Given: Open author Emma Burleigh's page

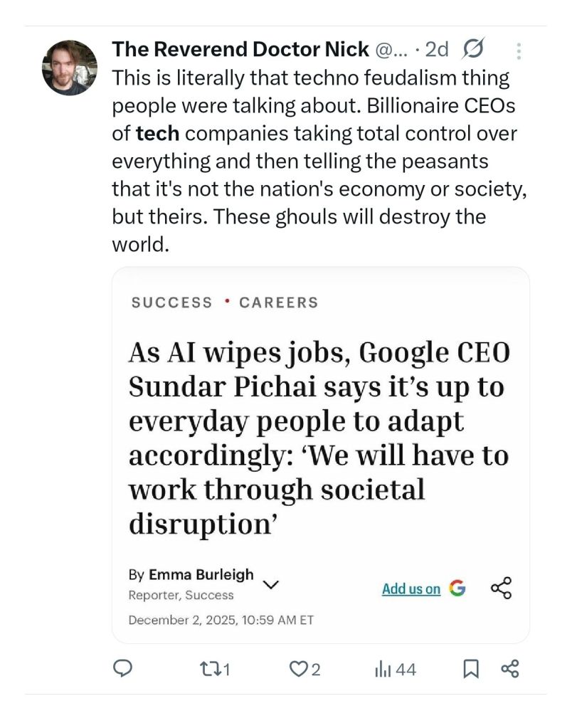Looking at the screenshot, I should pos(201,575).
